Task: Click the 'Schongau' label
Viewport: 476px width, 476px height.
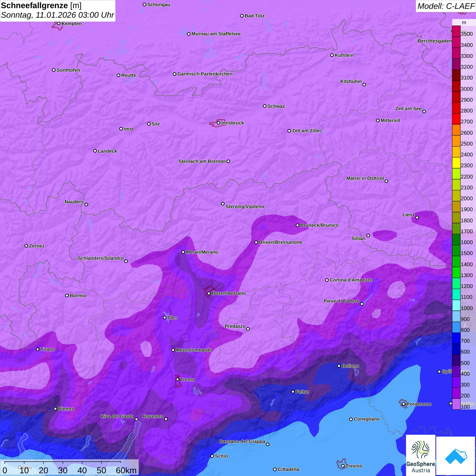Action: [x=159, y=4]
